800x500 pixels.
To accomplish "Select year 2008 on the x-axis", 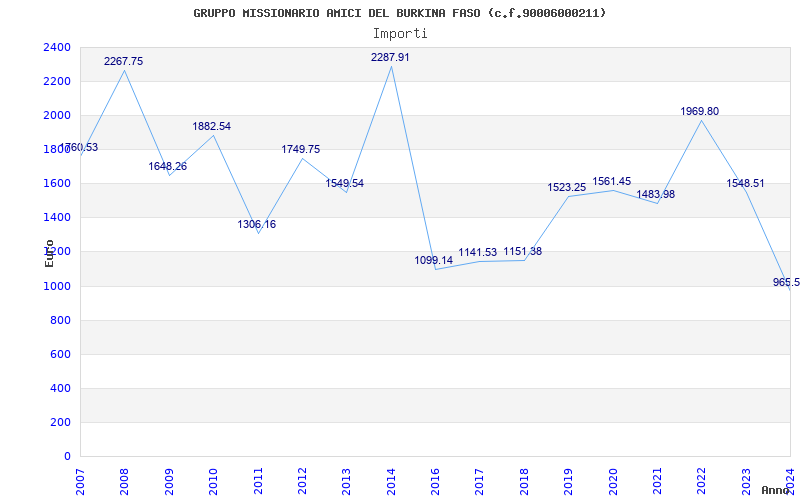I will coord(125,480).
